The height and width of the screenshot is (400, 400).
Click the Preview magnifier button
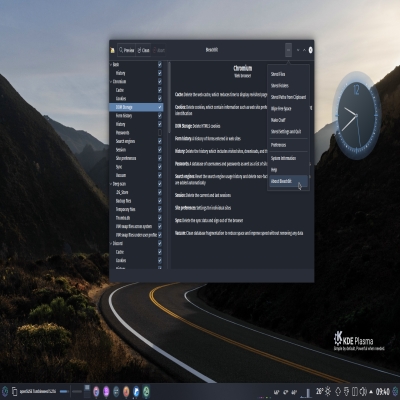(126, 50)
